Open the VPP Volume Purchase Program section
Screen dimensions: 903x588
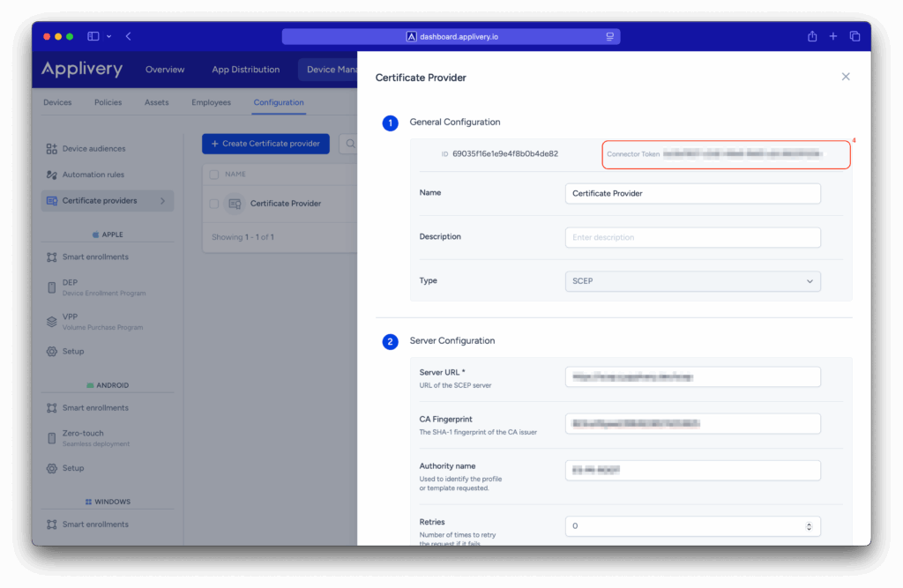tap(51, 320)
